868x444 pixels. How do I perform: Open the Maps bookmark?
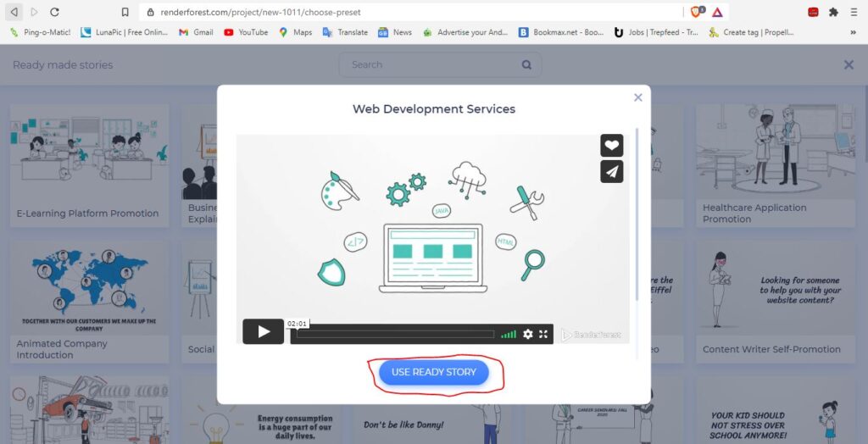296,32
